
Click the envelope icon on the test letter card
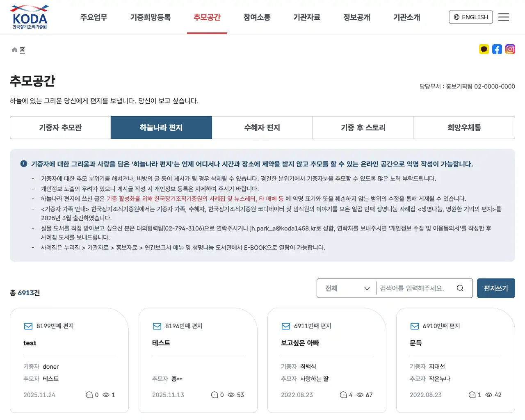[28, 326]
